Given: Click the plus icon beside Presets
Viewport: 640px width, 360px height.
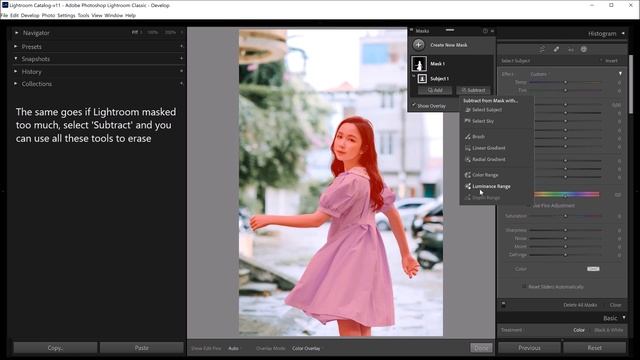Looking at the screenshot, I should 181,47.
